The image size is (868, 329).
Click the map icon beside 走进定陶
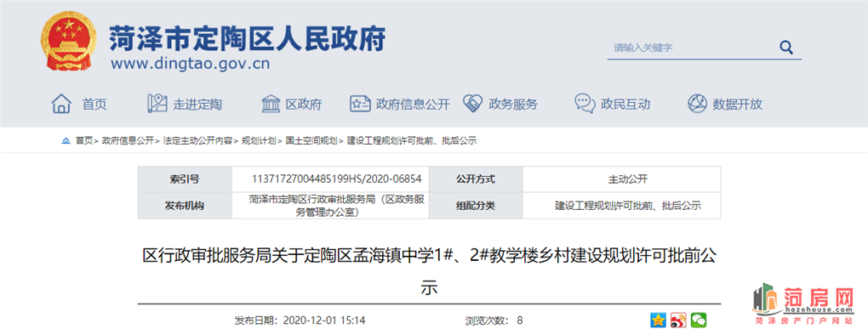point(157,104)
